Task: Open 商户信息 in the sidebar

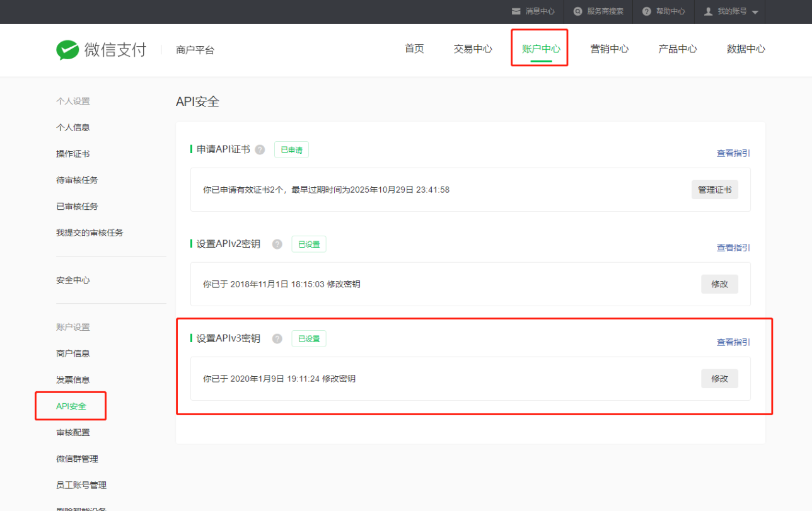Action: click(x=73, y=353)
